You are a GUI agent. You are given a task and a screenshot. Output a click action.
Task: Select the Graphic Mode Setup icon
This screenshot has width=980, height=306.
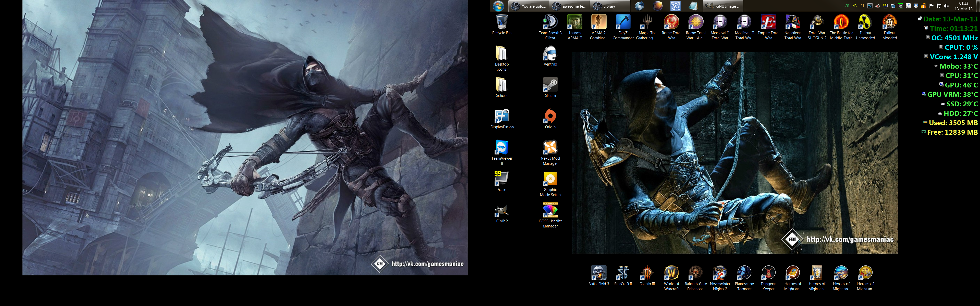point(550,184)
